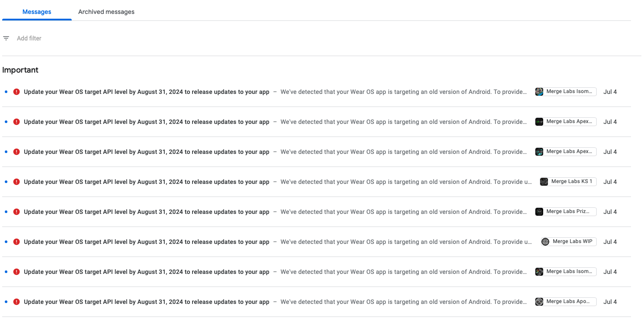Click the Merge Labs Apo app icon

pos(539,302)
